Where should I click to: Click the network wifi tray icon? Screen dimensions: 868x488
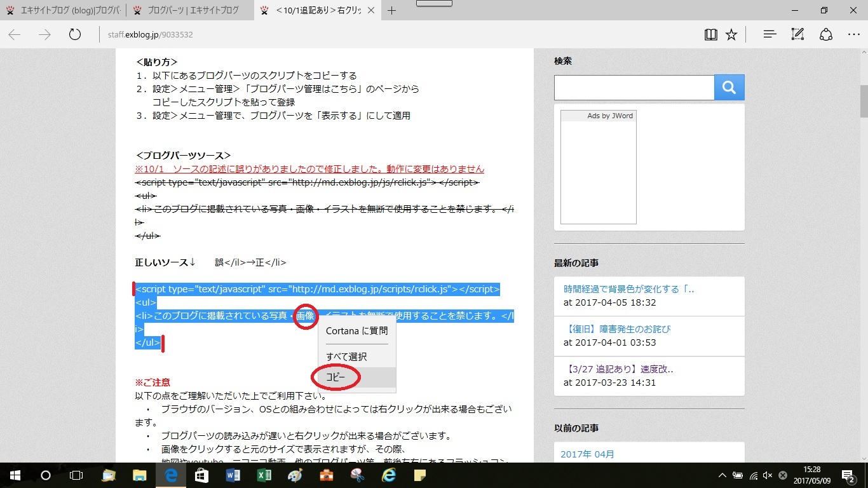753,475
